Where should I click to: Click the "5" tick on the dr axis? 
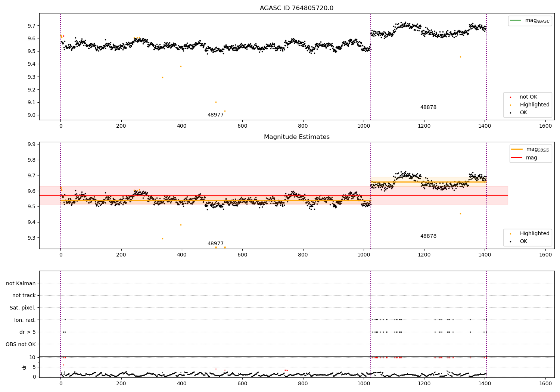34,367
